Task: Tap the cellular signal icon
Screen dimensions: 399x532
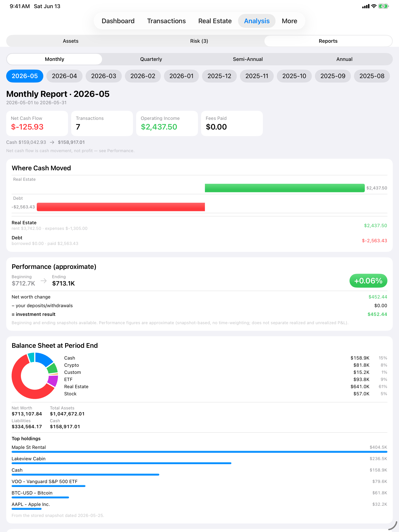Action: (x=366, y=7)
